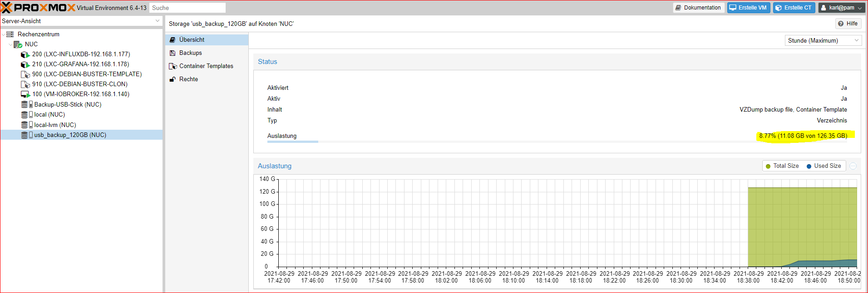Click the Verzeichnis type value
The width and height of the screenshot is (868, 293).
click(x=832, y=120)
